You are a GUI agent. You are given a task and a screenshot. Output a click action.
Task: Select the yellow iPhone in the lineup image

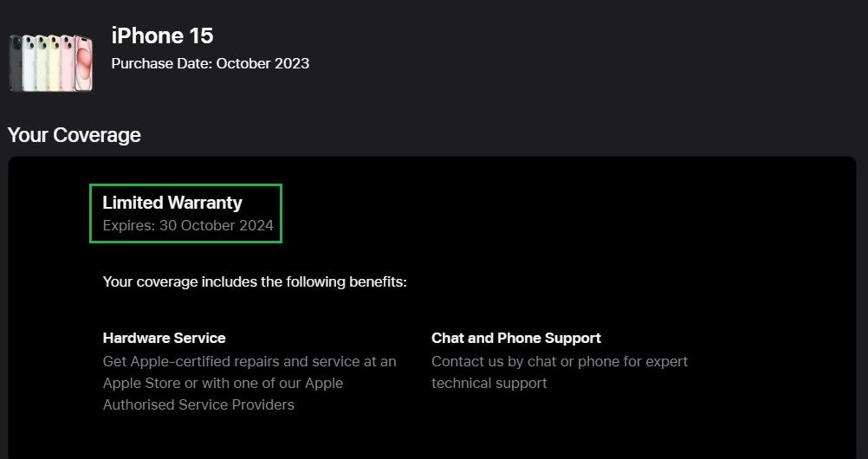[x=54, y=62]
